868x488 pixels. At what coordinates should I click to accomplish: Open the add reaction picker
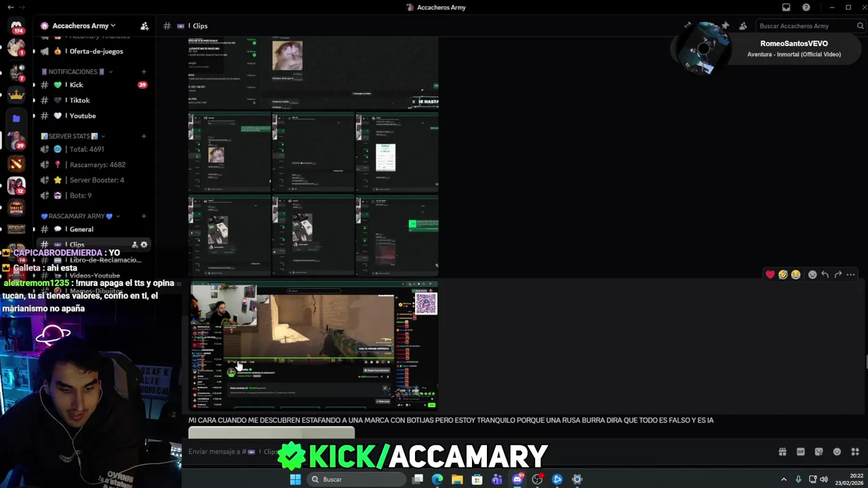pos(812,274)
